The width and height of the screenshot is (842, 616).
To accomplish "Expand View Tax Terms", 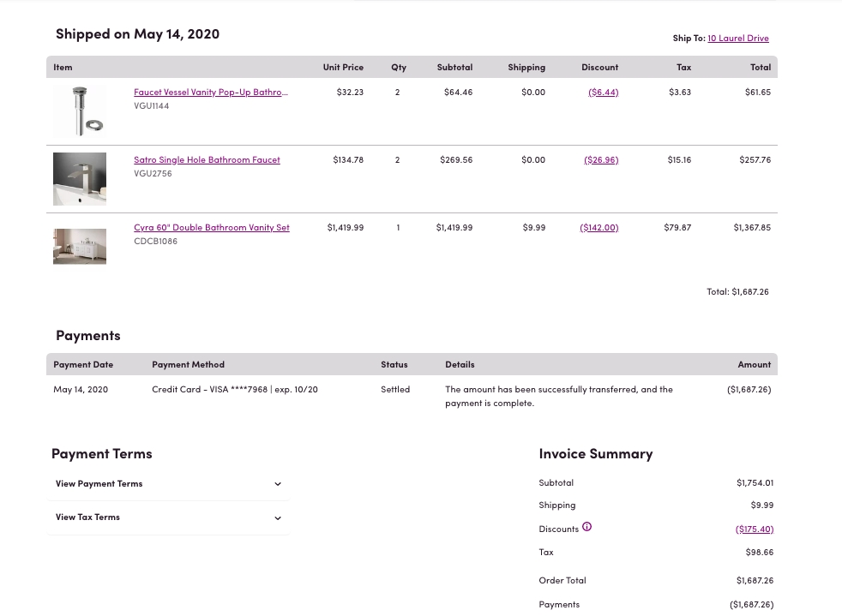I will coord(167,517).
